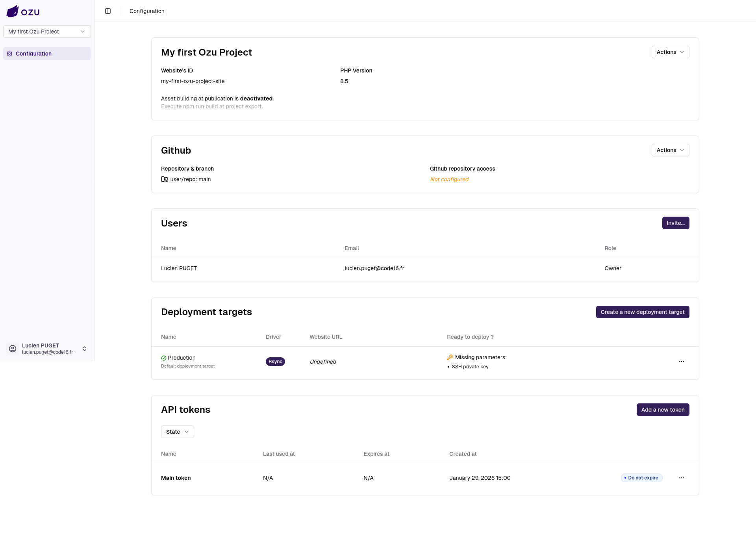Click the Ozu logo icon
This screenshot has height=533, width=756.
pyautogui.click(x=13, y=11)
